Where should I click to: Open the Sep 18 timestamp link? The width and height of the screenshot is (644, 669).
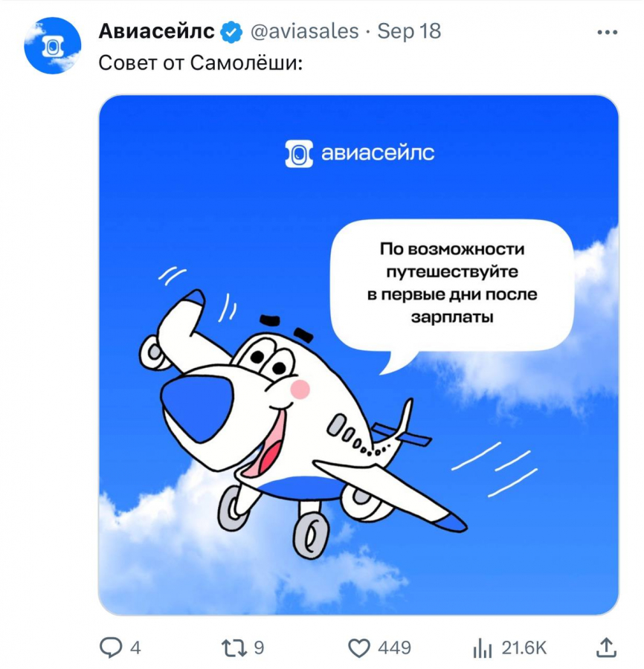[x=409, y=31]
